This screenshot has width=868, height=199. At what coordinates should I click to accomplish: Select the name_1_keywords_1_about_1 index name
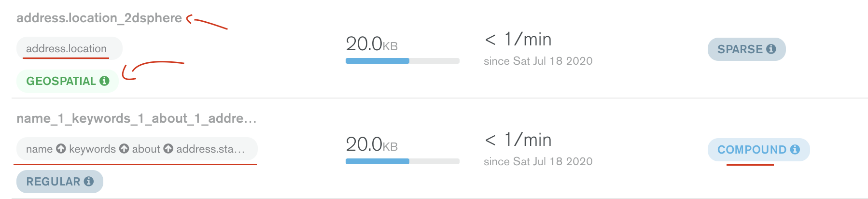[x=136, y=118]
